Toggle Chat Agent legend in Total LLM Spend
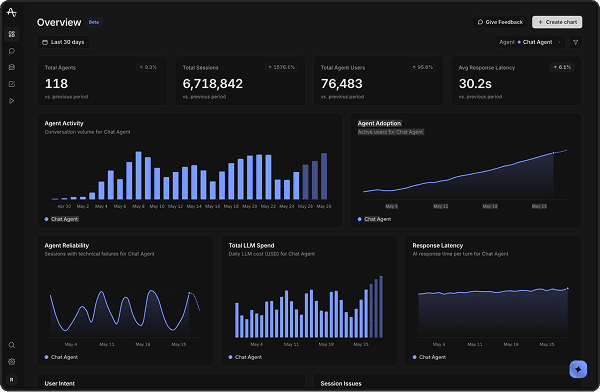This screenshot has width=600, height=392. click(x=245, y=357)
